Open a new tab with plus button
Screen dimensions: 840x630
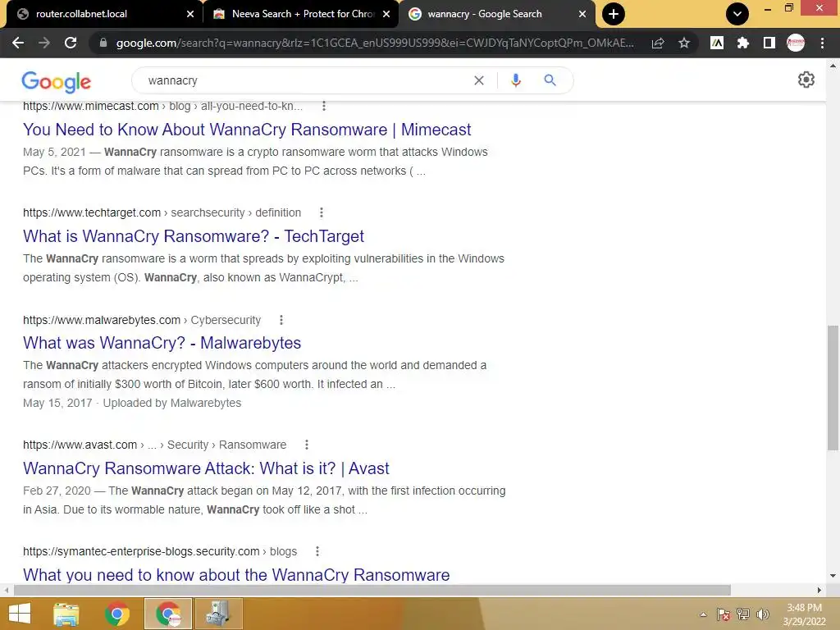tap(614, 14)
